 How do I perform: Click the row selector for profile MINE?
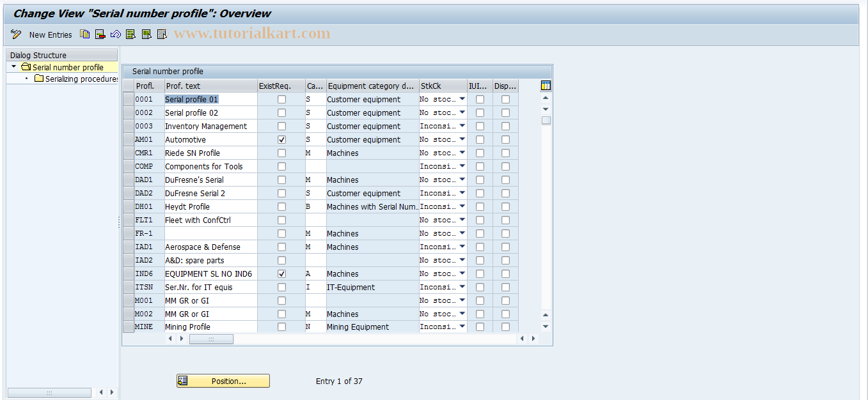click(x=129, y=327)
